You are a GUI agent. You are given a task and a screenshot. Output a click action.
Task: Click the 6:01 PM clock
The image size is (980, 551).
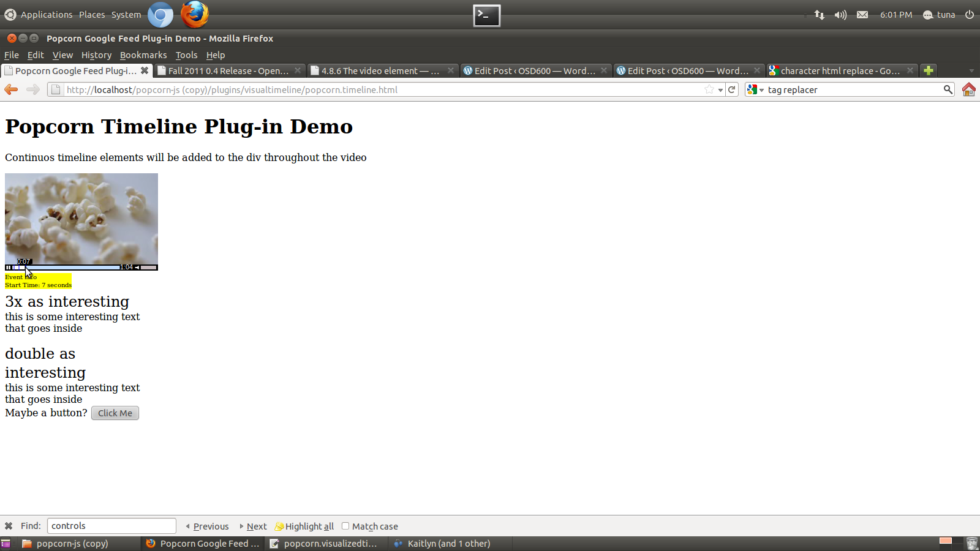(896, 15)
